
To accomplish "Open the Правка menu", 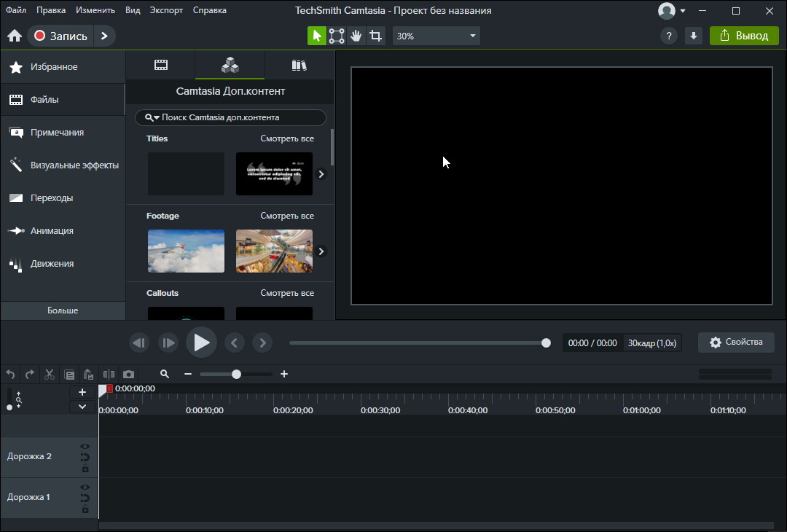I will click(51, 10).
